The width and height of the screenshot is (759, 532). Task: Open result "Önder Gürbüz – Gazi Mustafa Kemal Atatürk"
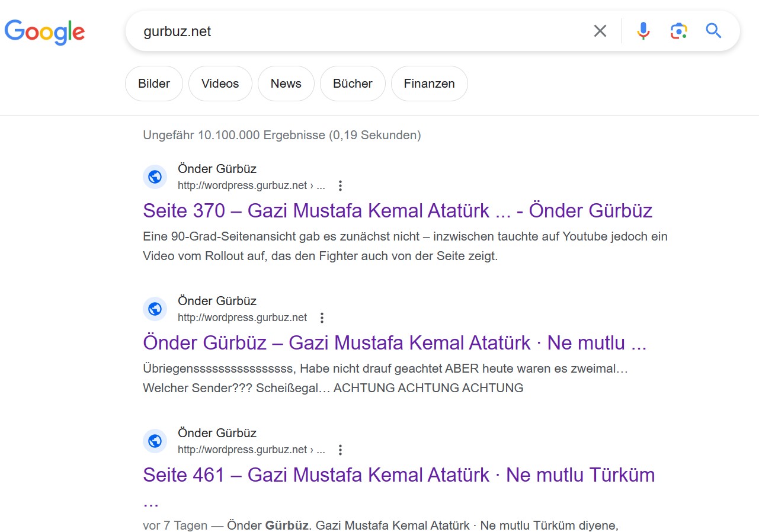[395, 343]
